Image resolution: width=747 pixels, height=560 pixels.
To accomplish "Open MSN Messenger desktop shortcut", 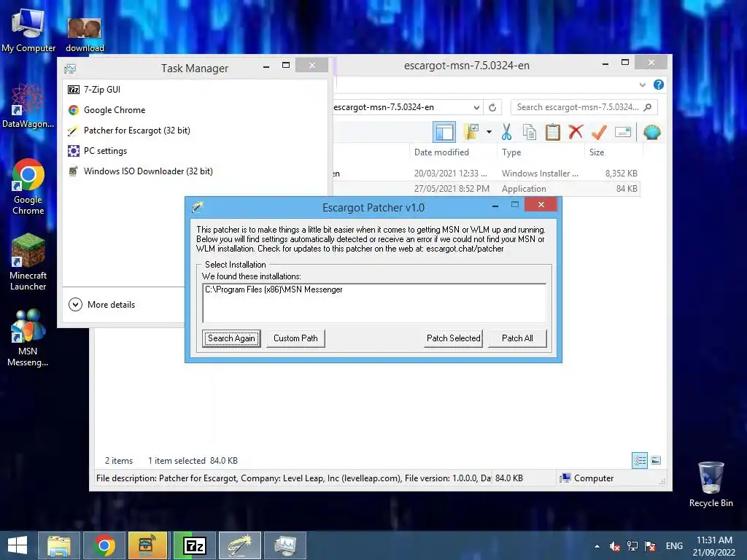I will [x=28, y=338].
